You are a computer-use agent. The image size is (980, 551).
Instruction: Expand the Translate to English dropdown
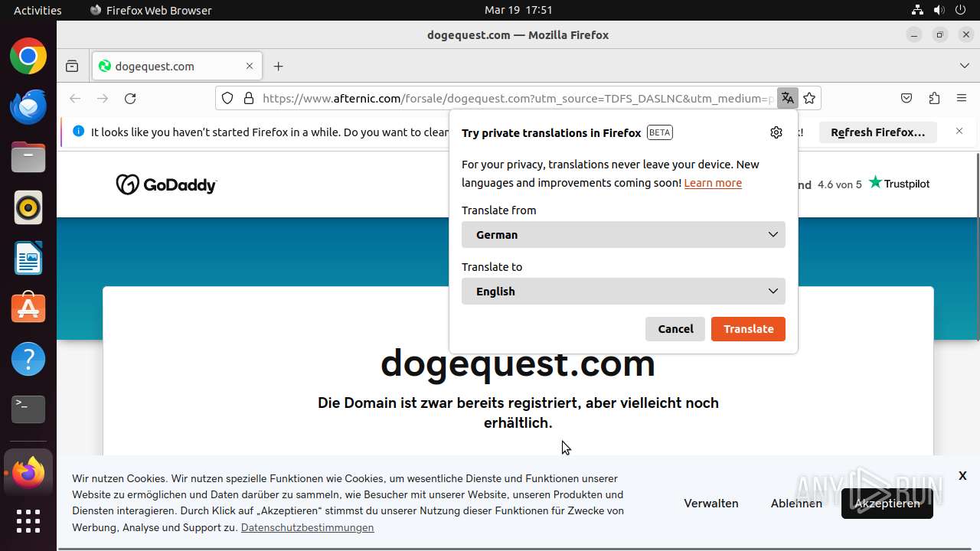coord(623,292)
